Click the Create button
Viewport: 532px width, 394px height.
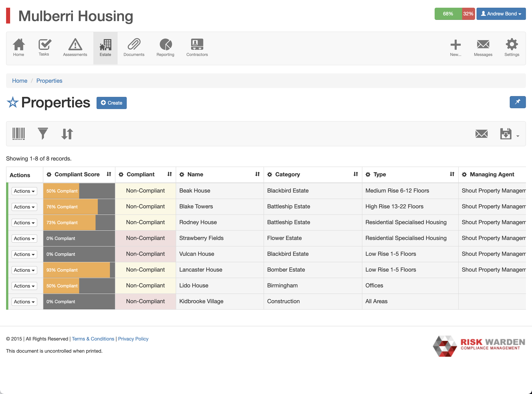coord(112,103)
